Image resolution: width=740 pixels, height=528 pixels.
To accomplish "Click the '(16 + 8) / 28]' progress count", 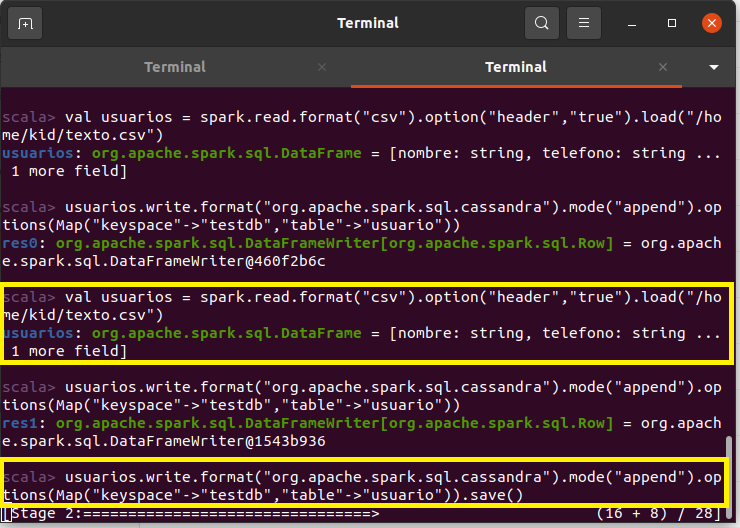I will pos(659,513).
